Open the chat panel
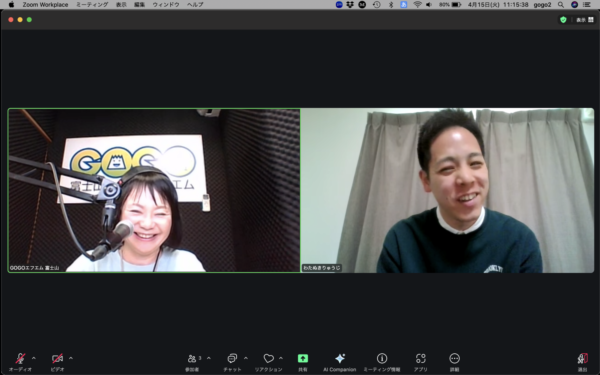Viewport: 600px width, 375px height. 232,362
